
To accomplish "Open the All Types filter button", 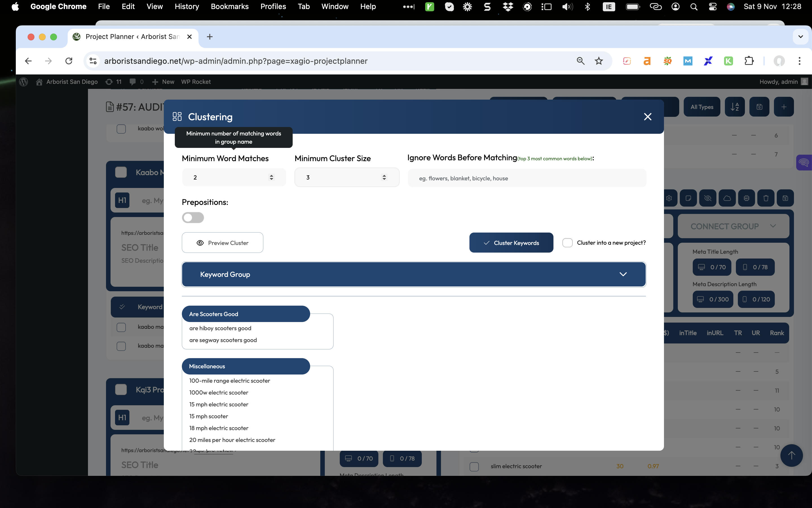I will click(701, 107).
